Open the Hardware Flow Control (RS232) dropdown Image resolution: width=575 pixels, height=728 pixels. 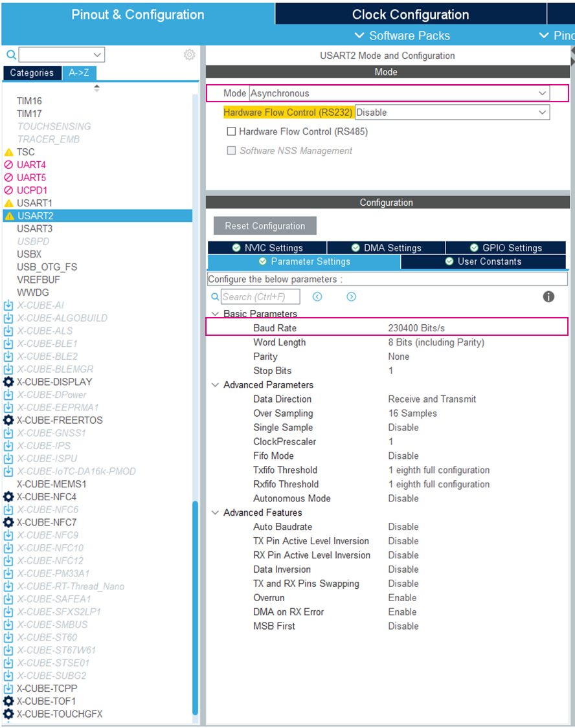point(453,113)
